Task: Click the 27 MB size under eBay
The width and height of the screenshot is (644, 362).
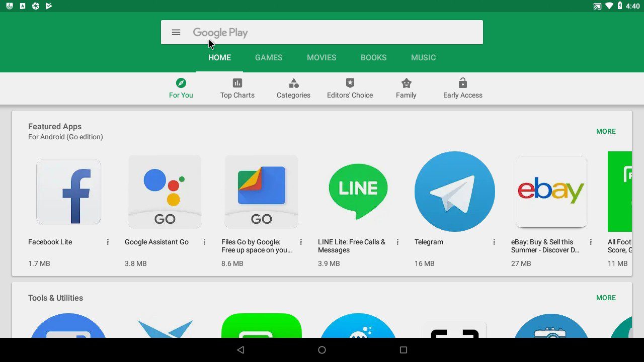Action: tap(521, 263)
